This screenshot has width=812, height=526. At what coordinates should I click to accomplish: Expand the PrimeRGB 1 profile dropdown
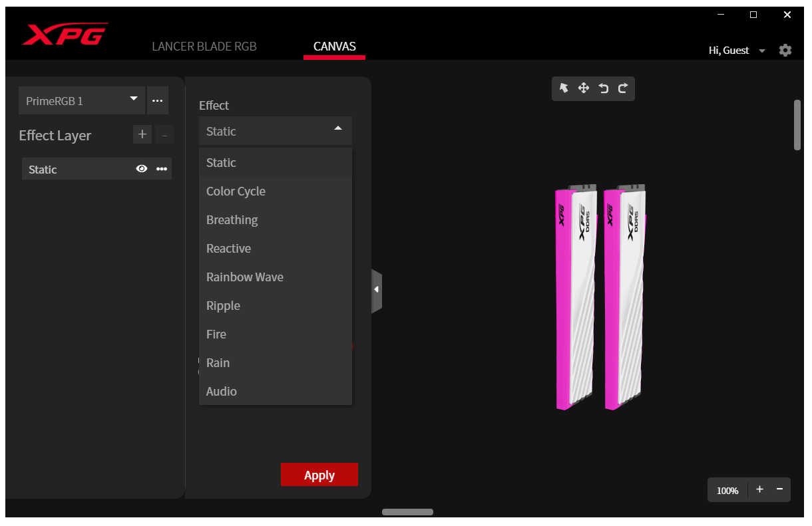[133, 100]
